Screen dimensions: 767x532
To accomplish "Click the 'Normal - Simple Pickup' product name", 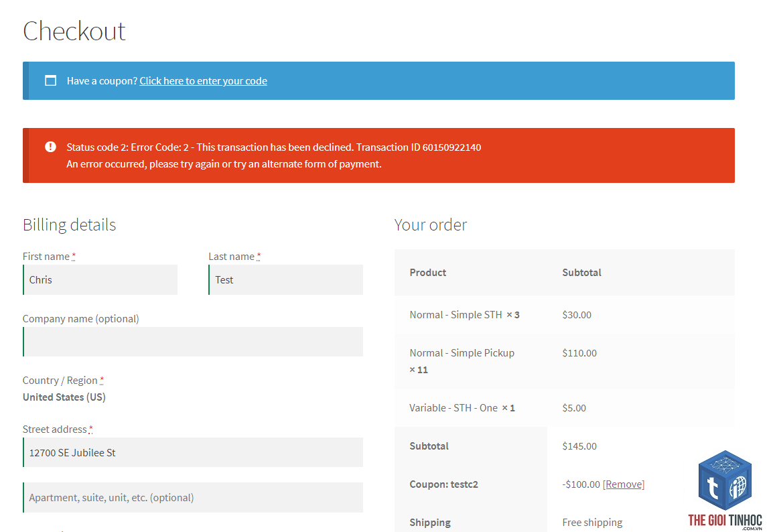I will tap(462, 353).
